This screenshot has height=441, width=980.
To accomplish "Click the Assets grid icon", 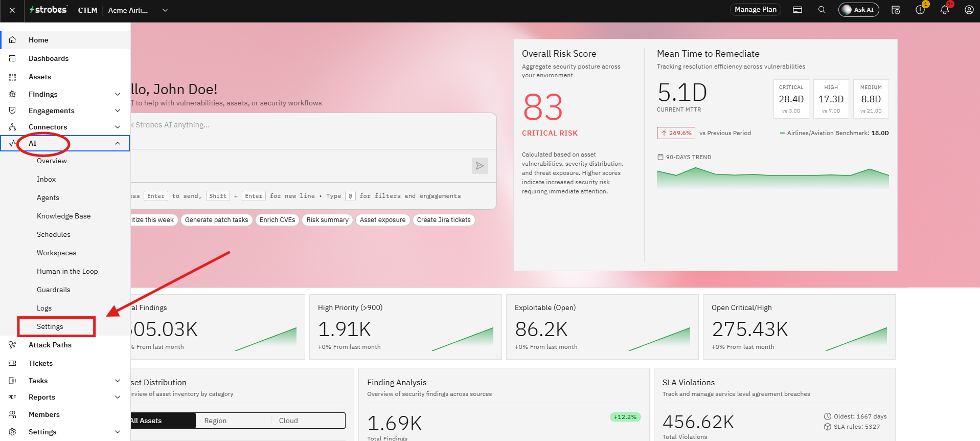I will point(13,77).
